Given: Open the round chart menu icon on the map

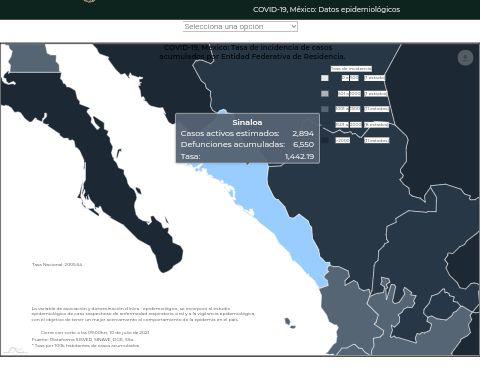Looking at the screenshot, I should coord(465,58).
